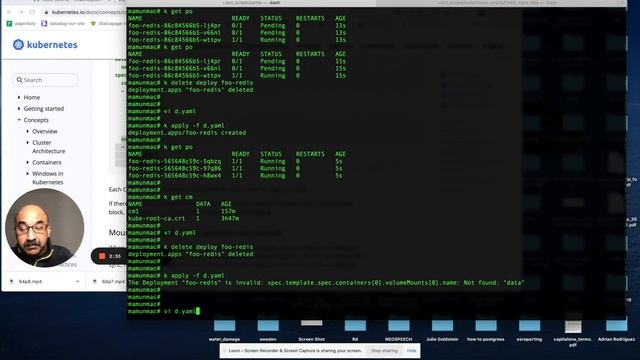Click the cm1 configmap row in the terminal
The height and width of the screenshot is (360, 640).
click(182, 211)
